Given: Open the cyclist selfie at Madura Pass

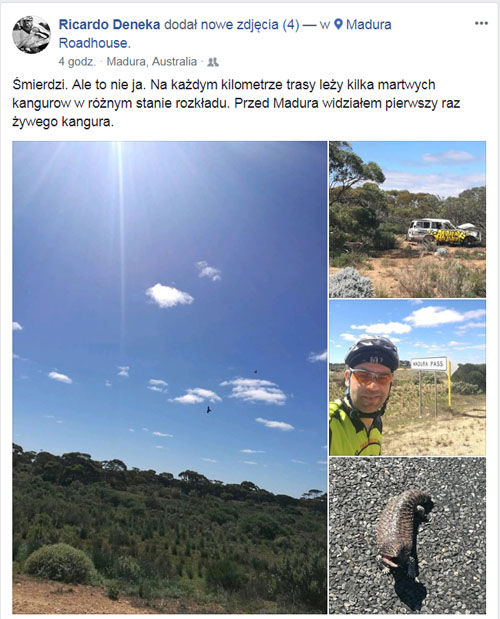Looking at the screenshot, I should point(408,378).
